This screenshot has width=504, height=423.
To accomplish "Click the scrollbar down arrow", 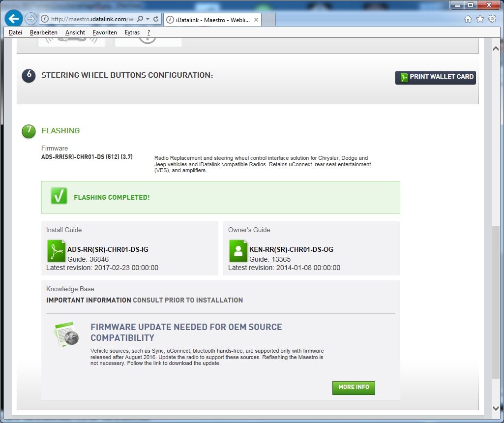I will [496, 408].
